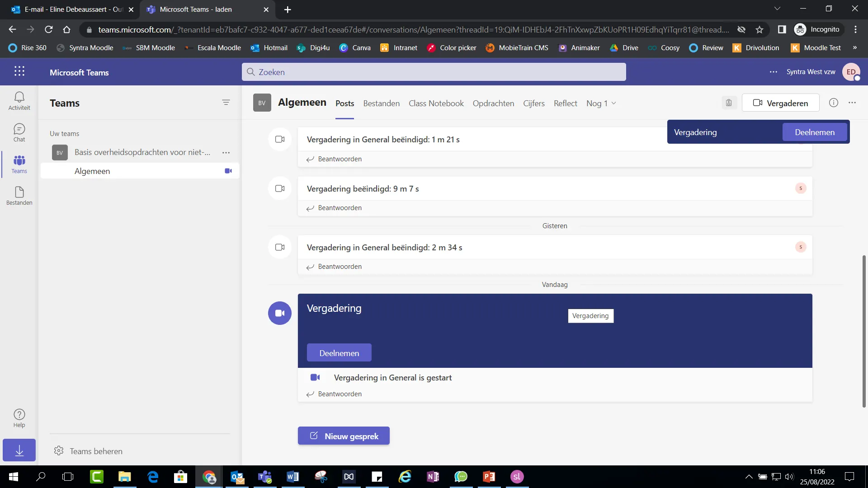Open the Canva bookmark
Screen dimensions: 868x488
pos(355,47)
